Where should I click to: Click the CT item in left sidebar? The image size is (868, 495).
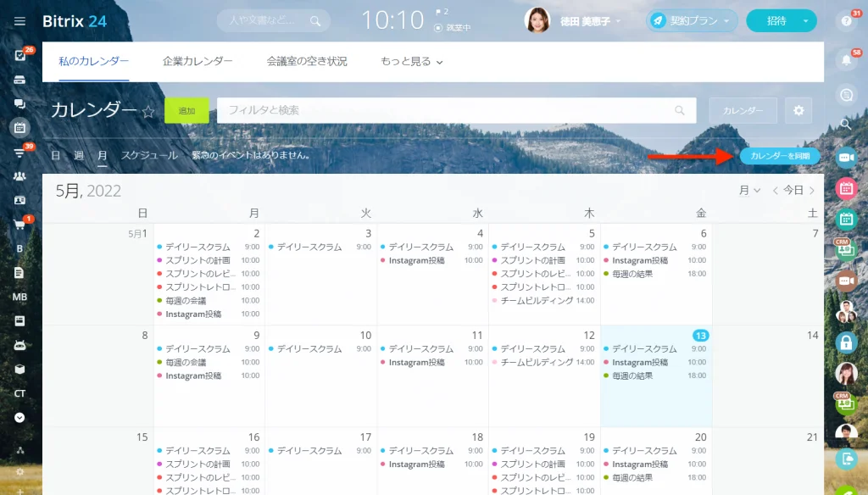(19, 393)
